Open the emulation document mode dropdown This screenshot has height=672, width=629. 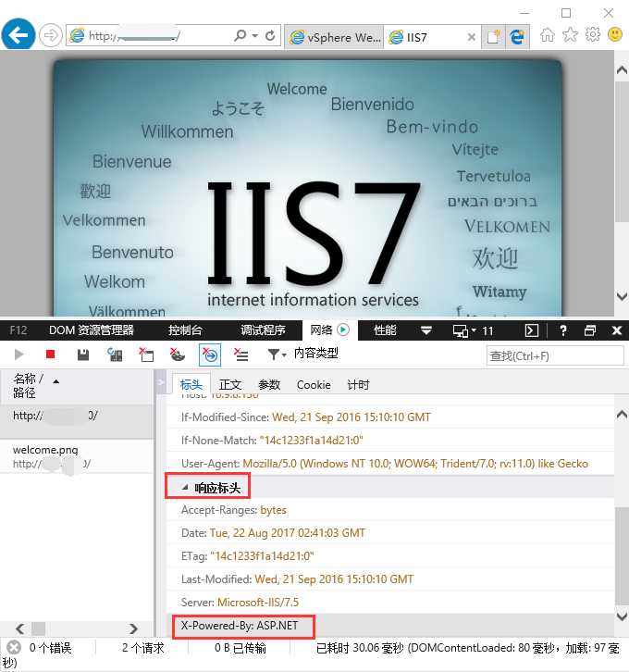(474, 330)
